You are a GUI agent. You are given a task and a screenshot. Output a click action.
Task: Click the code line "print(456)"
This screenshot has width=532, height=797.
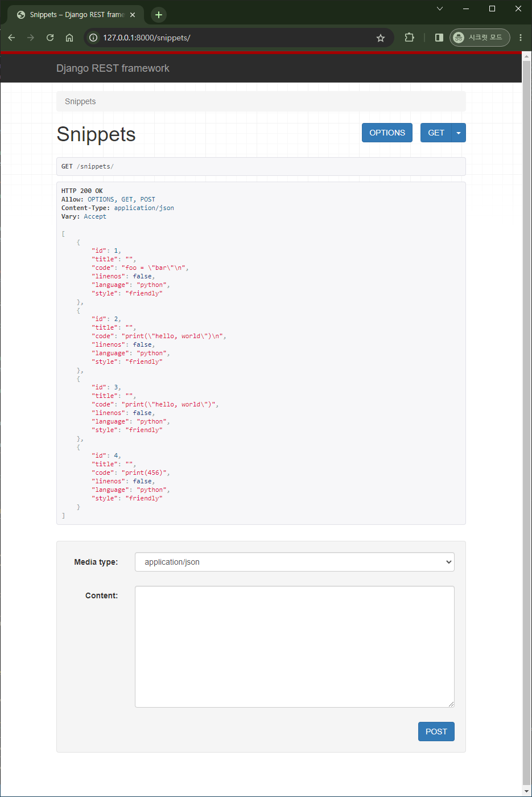131,473
